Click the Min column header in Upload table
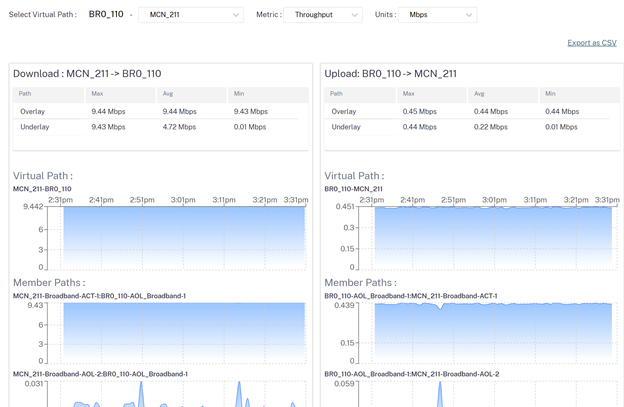This screenshot has height=407, width=624. [x=580, y=94]
